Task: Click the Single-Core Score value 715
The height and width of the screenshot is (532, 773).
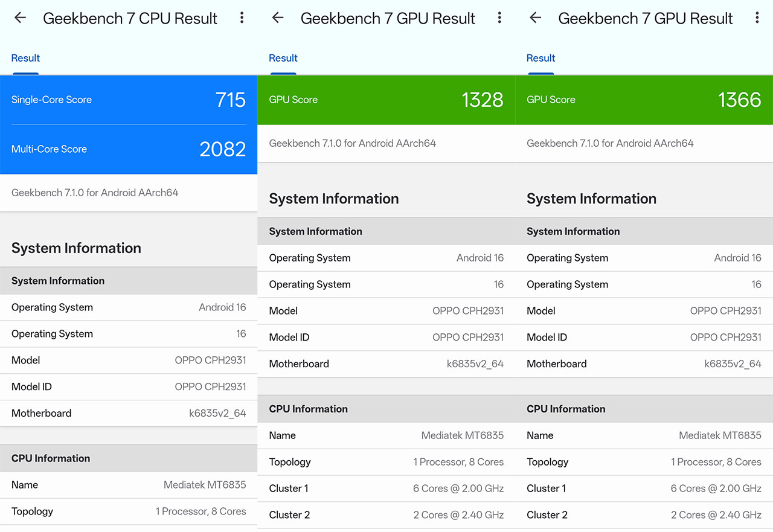Action: click(231, 100)
